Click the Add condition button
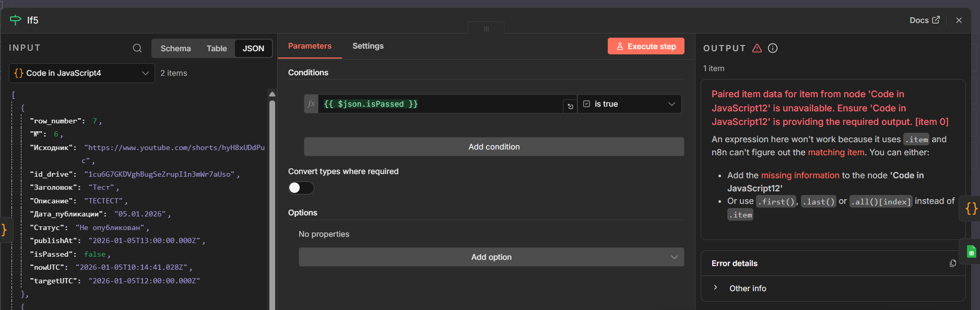The image size is (980, 310). coord(493,147)
